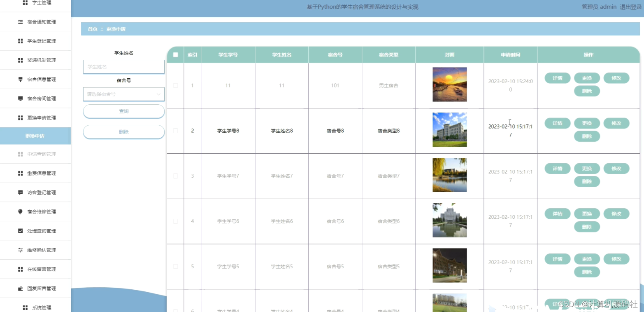Click the 更换申请管理 grid icon

coord(21,118)
